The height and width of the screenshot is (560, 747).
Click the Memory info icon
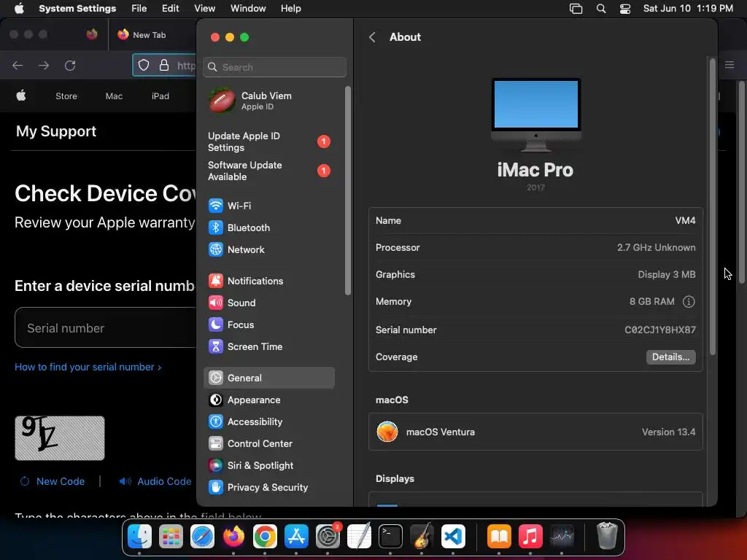pos(689,301)
